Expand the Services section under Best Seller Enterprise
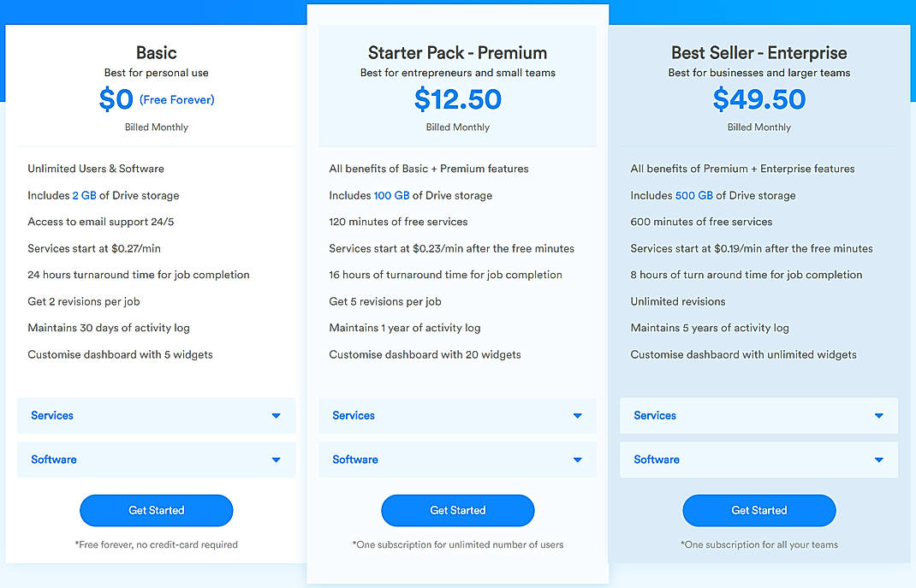The width and height of the screenshot is (916, 588). tap(758, 415)
